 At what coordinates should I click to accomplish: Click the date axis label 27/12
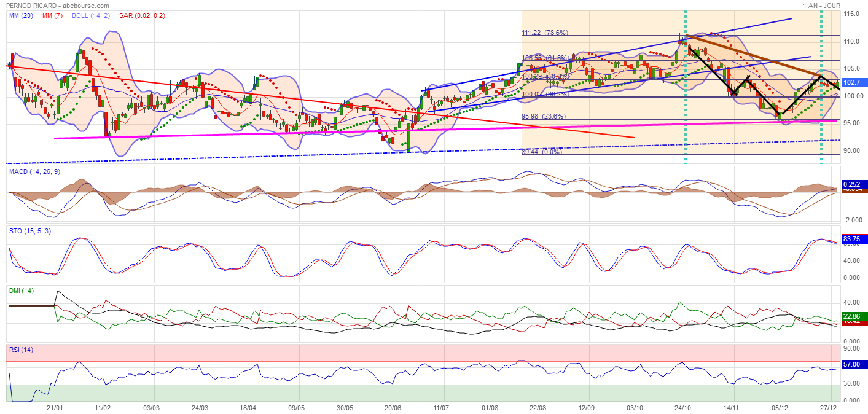(829, 407)
